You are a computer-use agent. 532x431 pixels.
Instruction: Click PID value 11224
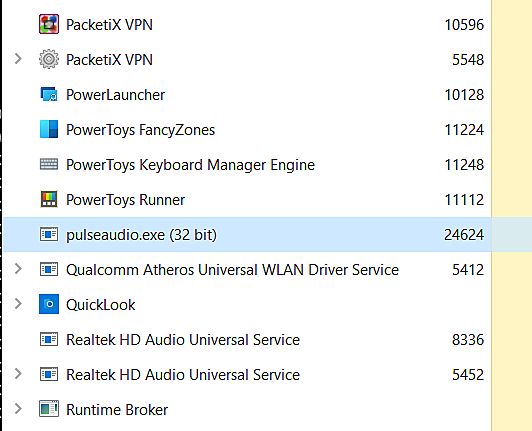click(x=464, y=130)
